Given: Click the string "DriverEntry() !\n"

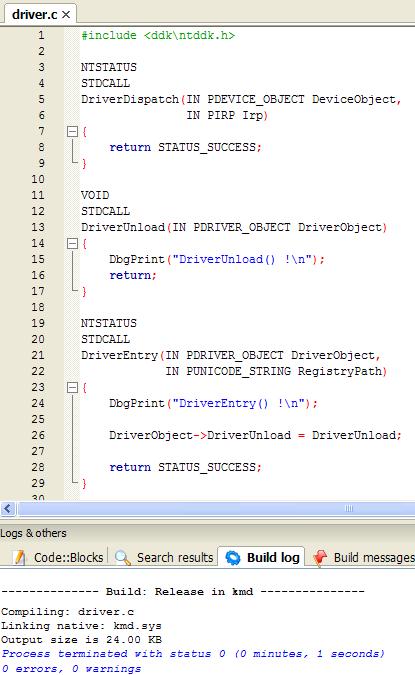Looking at the screenshot, I should pyautogui.click(x=241, y=403).
